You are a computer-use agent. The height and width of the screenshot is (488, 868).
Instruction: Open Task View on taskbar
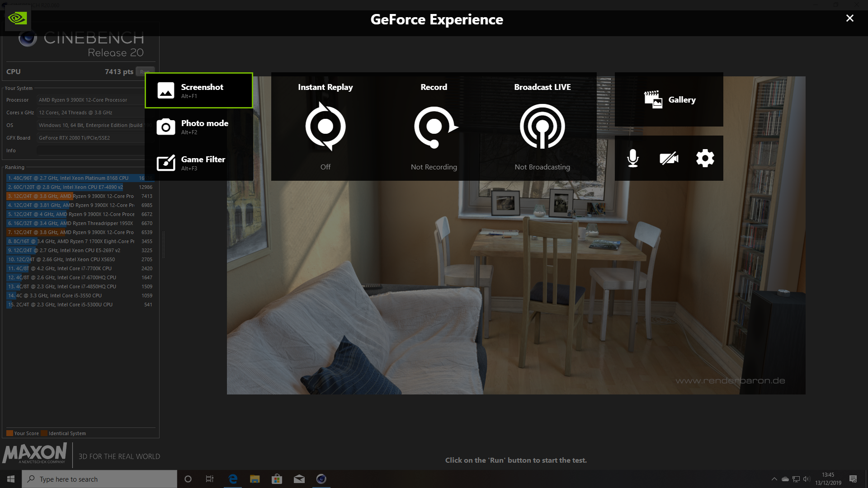point(210,479)
